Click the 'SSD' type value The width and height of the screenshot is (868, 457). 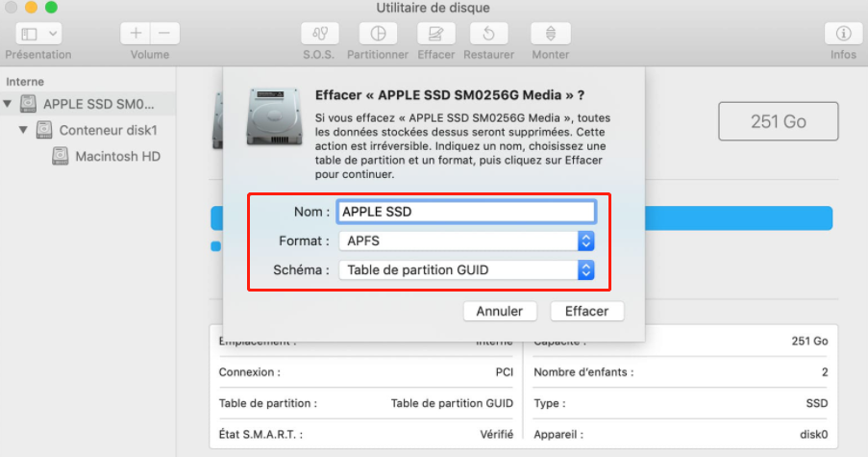pyautogui.click(x=816, y=403)
